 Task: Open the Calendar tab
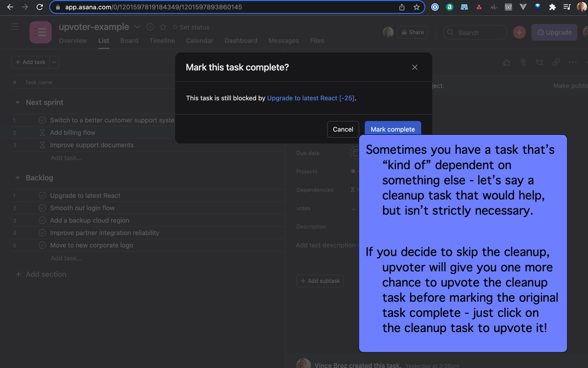[x=199, y=40]
